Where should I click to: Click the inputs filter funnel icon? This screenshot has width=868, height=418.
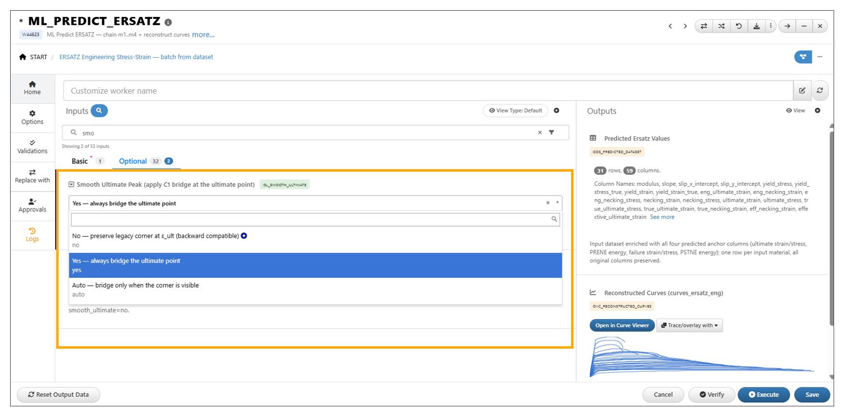pyautogui.click(x=551, y=132)
